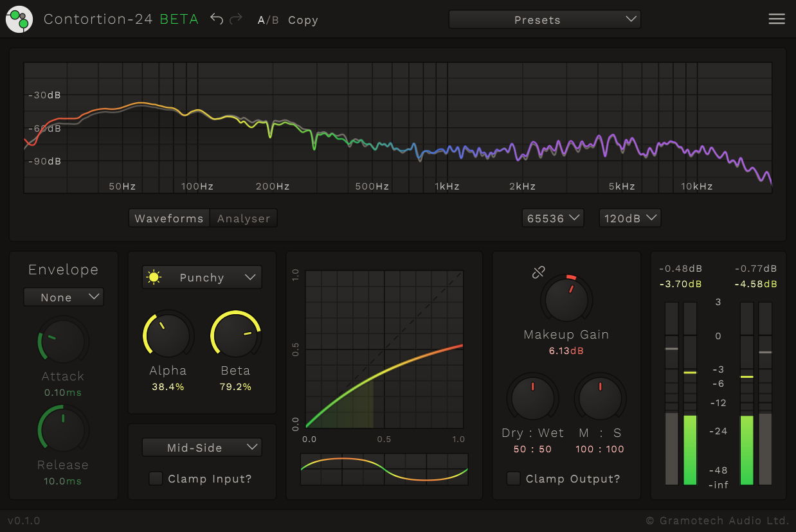
Task: Click the transfer curve graph display
Action: coord(384,349)
